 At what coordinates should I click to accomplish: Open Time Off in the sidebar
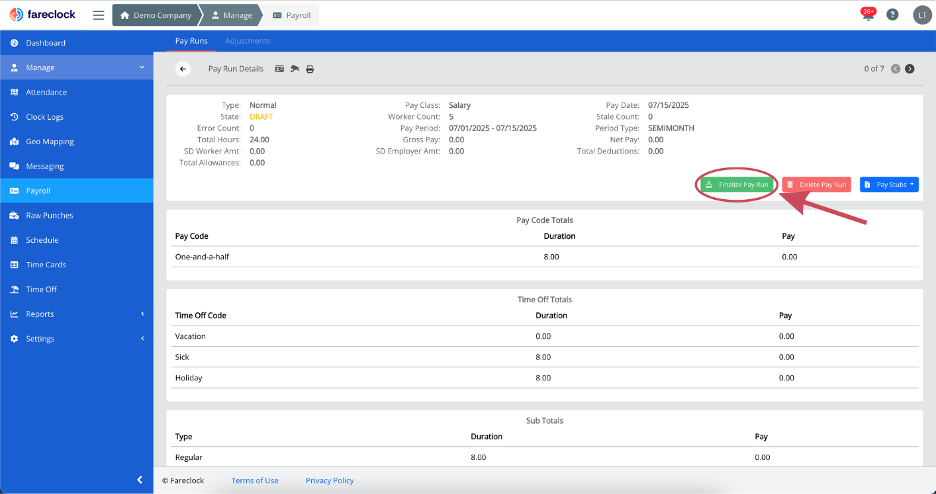[x=76, y=289]
